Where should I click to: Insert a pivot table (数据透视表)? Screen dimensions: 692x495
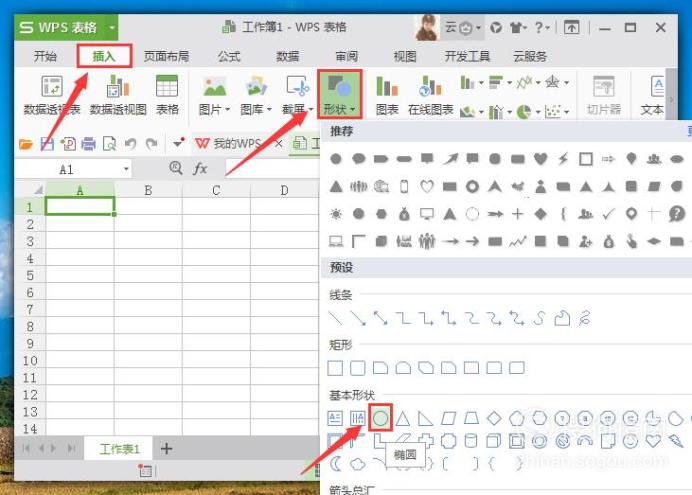(x=52, y=95)
